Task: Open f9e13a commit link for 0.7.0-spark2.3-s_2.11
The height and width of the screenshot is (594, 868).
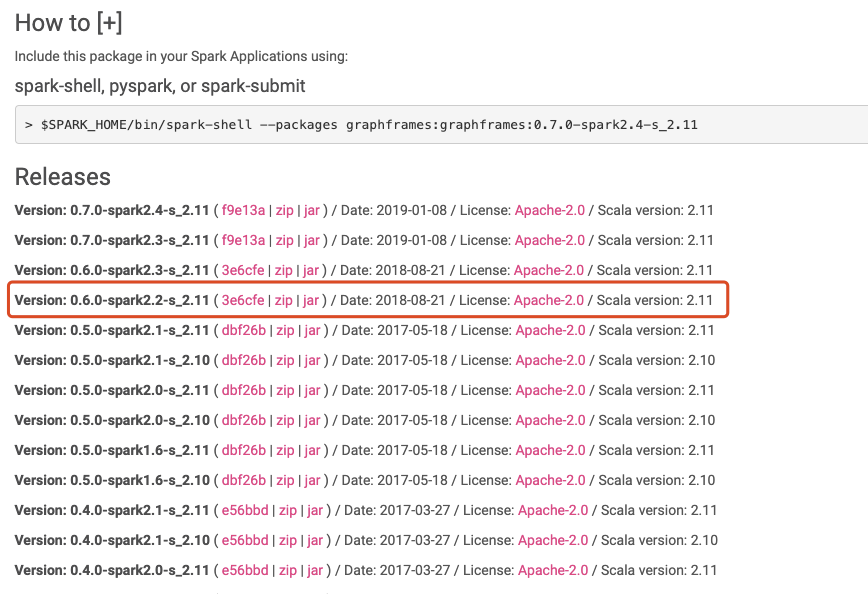Action: [x=243, y=240]
